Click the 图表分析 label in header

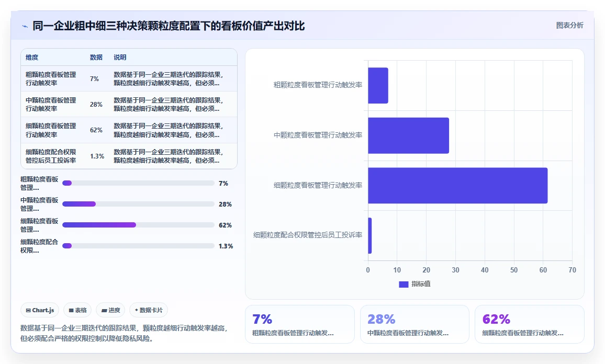569,26
